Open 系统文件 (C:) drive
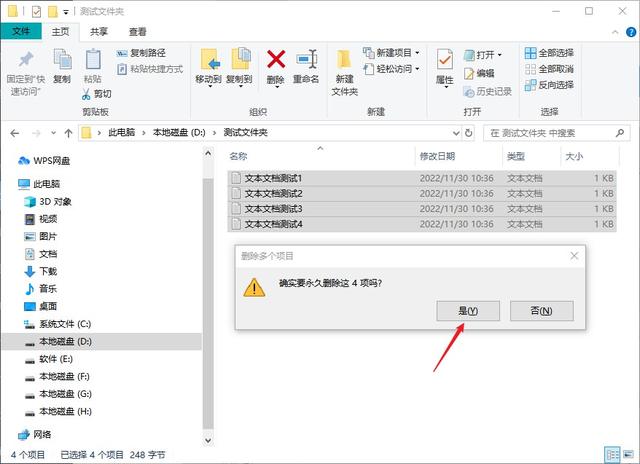This screenshot has width=640, height=464. click(x=58, y=324)
